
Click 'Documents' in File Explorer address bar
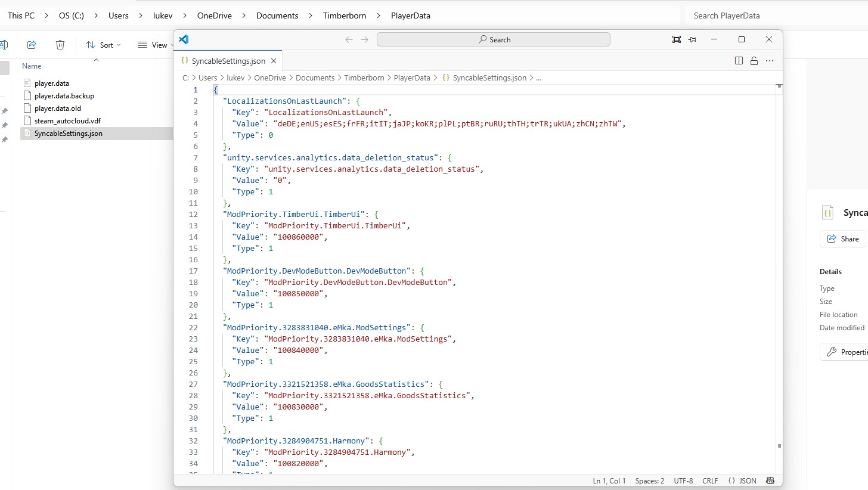277,15
